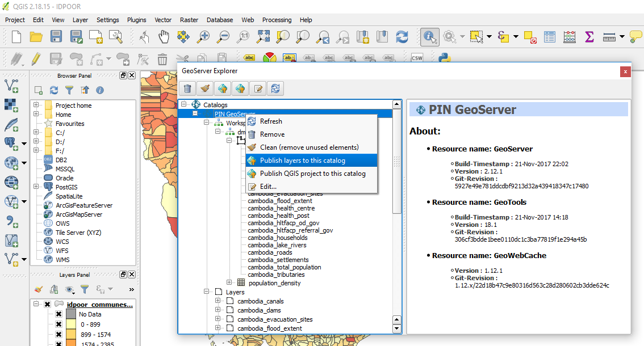Click the Zoom In magnifier tool
This screenshot has width=644, height=346.
(203, 37)
